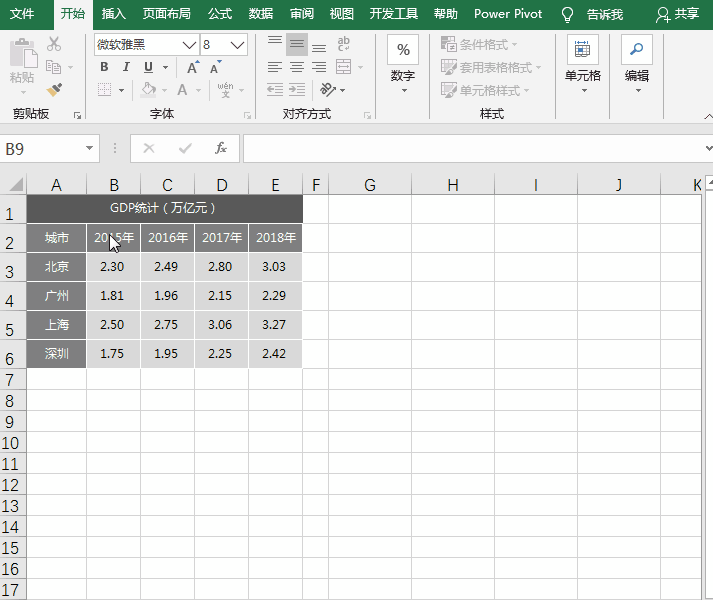This screenshot has width=713, height=600.
Task: Toggle italic formatting
Action: (126, 67)
